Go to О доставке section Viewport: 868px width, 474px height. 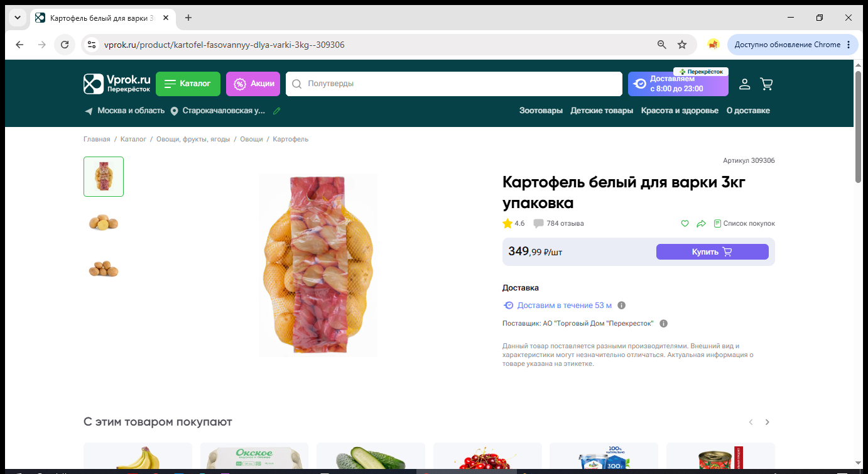tap(748, 111)
